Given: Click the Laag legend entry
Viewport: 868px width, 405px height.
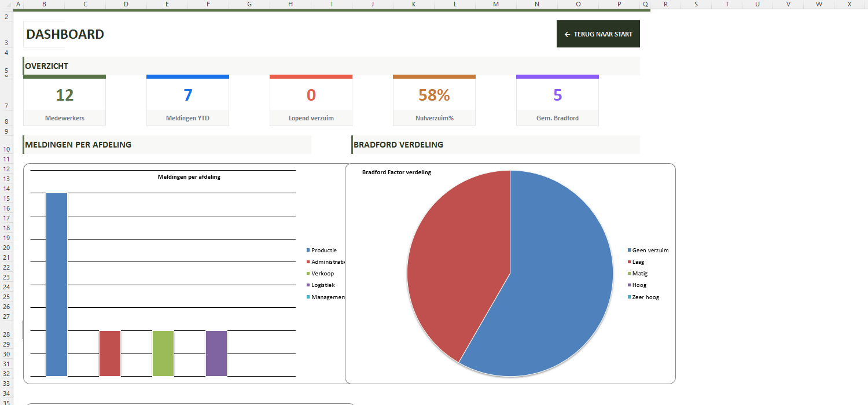Looking at the screenshot, I should (636, 262).
